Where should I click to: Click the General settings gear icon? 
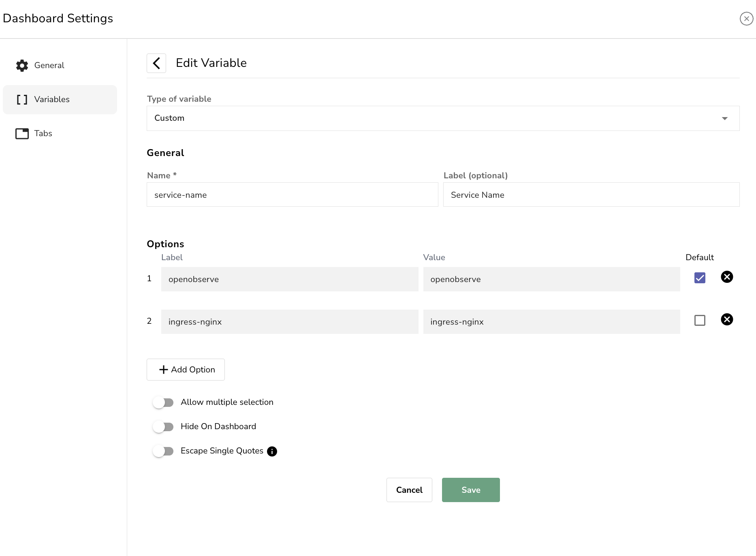pos(22,65)
